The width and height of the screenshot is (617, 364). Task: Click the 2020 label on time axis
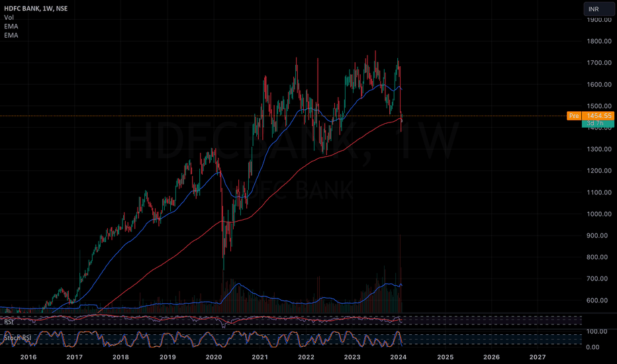[214, 357]
